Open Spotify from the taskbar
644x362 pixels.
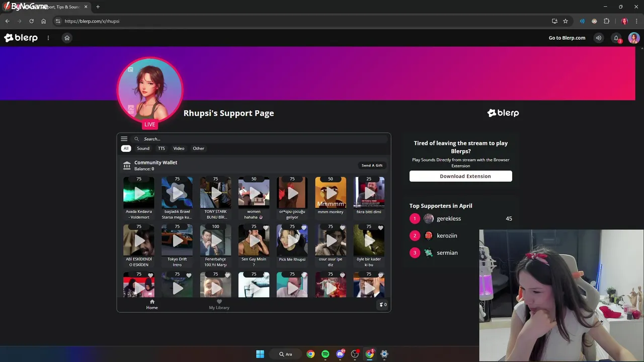325,354
